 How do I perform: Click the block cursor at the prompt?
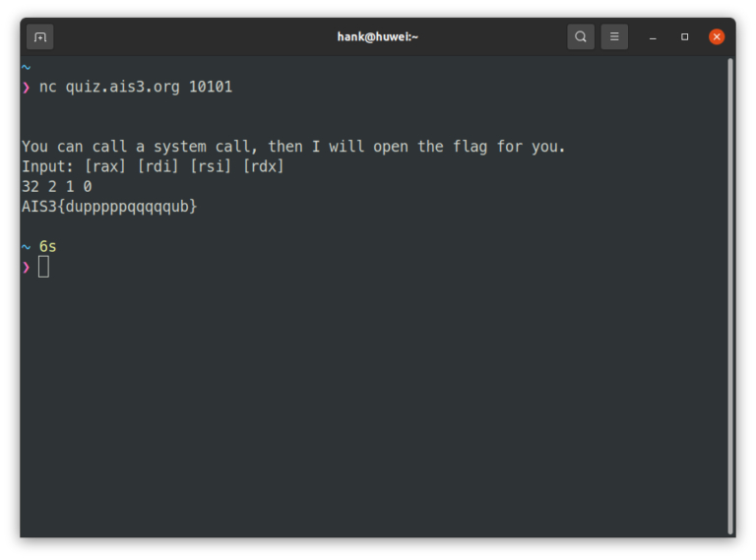pyautogui.click(x=43, y=267)
